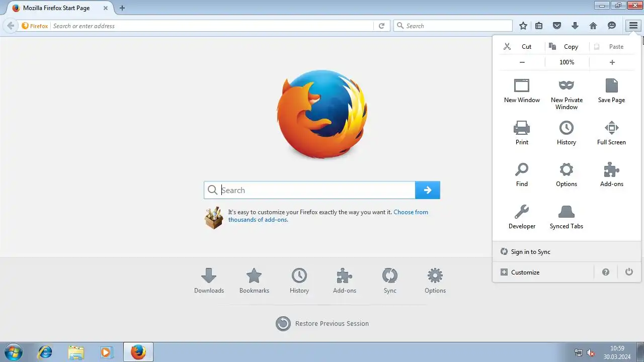
Task: Click the Pocket icon in toolbar
Action: pos(557,26)
